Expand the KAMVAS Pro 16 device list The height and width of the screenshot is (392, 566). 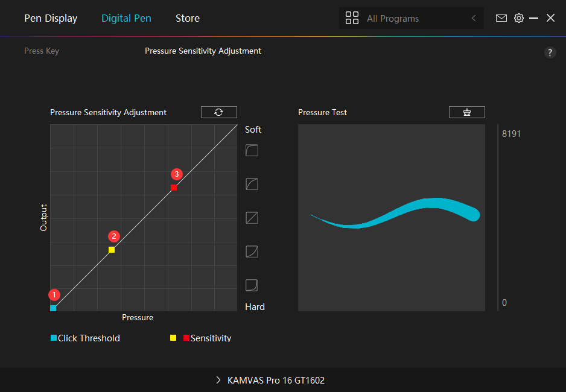click(271, 381)
